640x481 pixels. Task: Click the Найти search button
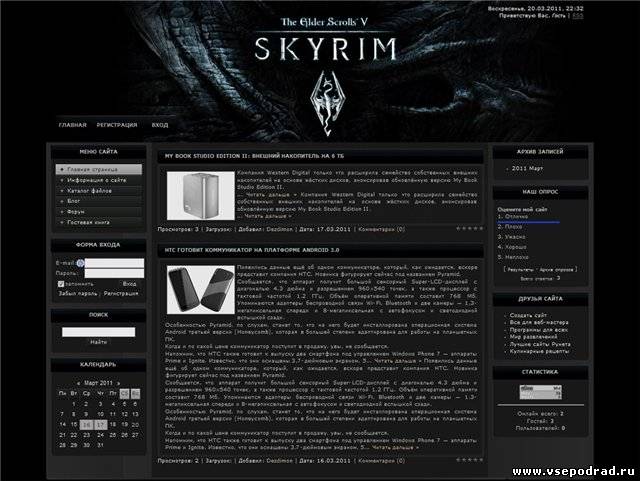pos(99,342)
